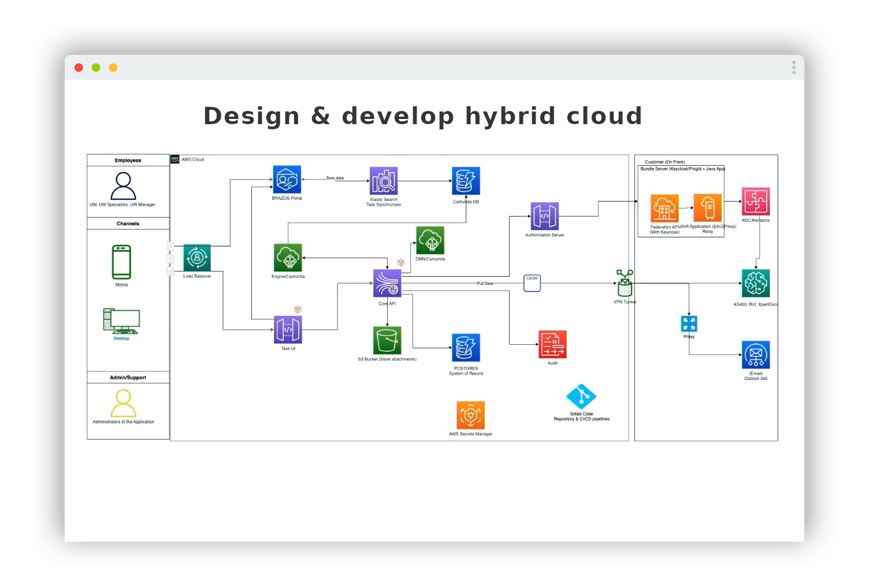869x588 pixels.
Task: Click the Proxy icon
Action: 689,323
